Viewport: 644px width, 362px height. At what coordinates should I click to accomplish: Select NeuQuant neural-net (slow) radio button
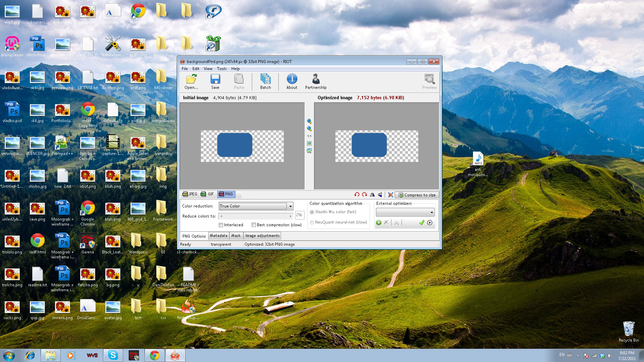pyautogui.click(x=312, y=222)
